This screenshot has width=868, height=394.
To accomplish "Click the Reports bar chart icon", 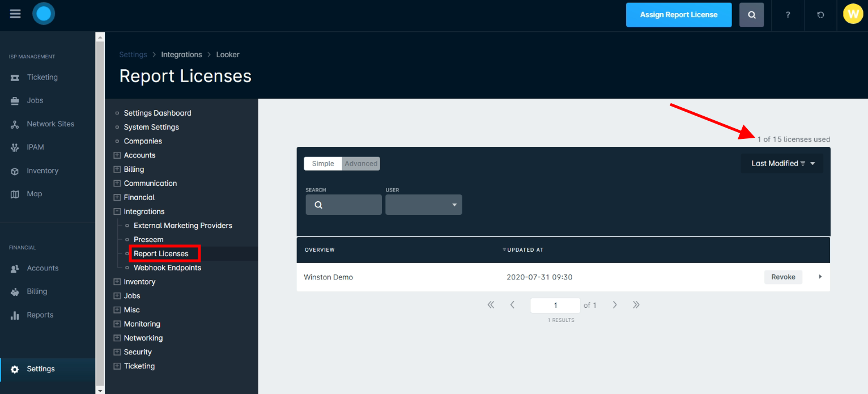I will pos(15,315).
